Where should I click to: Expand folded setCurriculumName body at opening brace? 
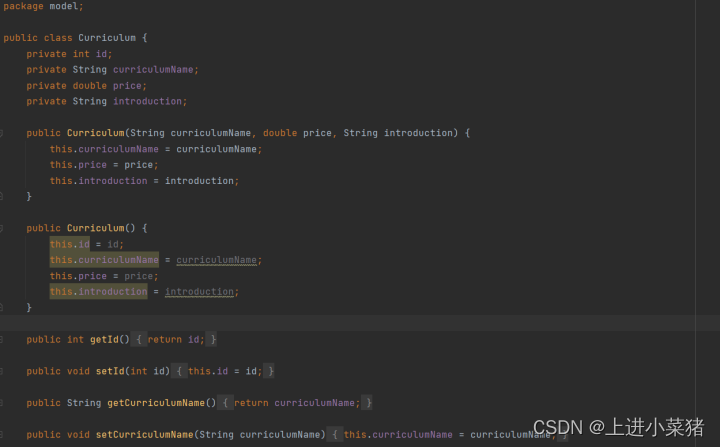(x=335, y=435)
